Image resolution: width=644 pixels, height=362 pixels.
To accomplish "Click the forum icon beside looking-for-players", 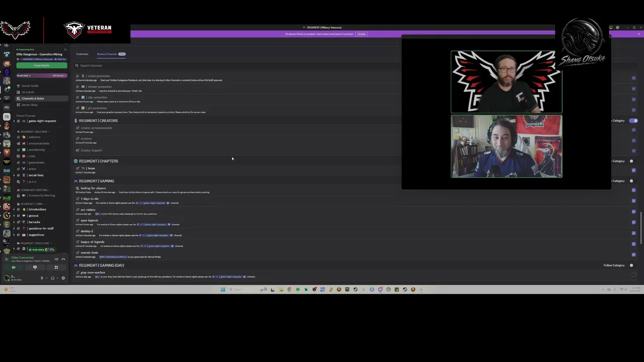I will [77, 188].
